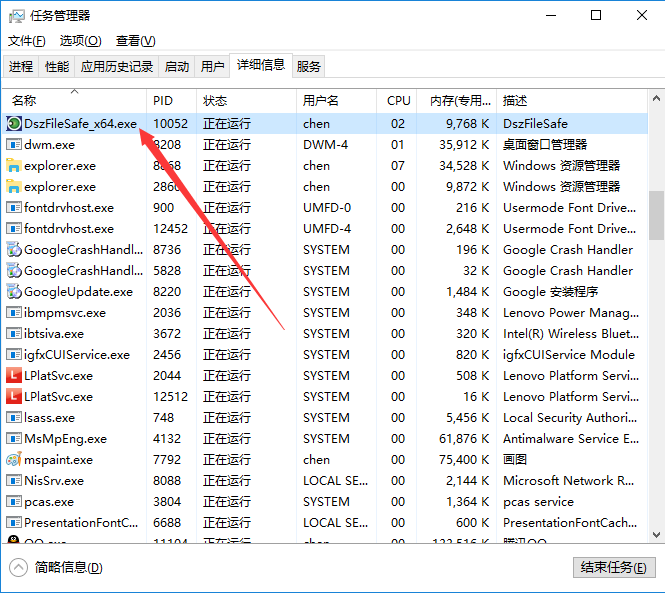665x593 pixels.
Task: Switch to the 性能 tab
Action: coord(57,67)
